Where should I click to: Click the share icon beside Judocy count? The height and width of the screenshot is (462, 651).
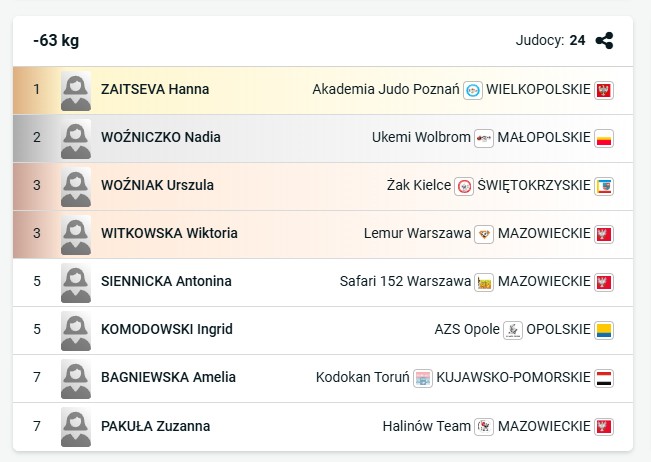pos(604,41)
